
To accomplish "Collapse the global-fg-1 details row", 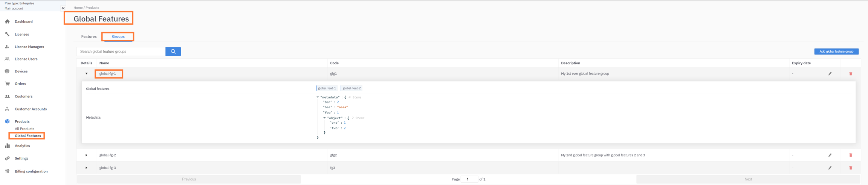I will pos(86,74).
